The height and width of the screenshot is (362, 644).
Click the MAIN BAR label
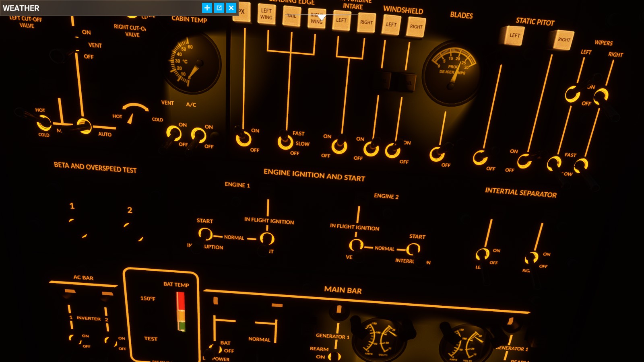coord(343,290)
